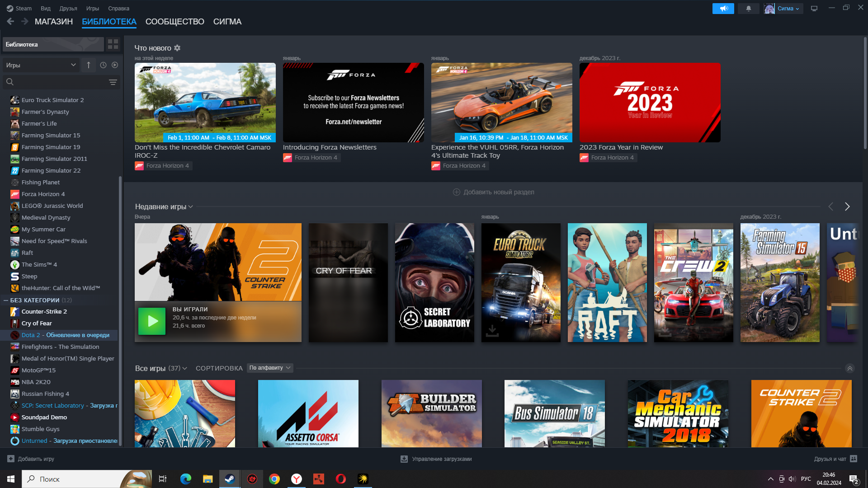
Task: Click the Add game plus icon
Action: click(11, 459)
